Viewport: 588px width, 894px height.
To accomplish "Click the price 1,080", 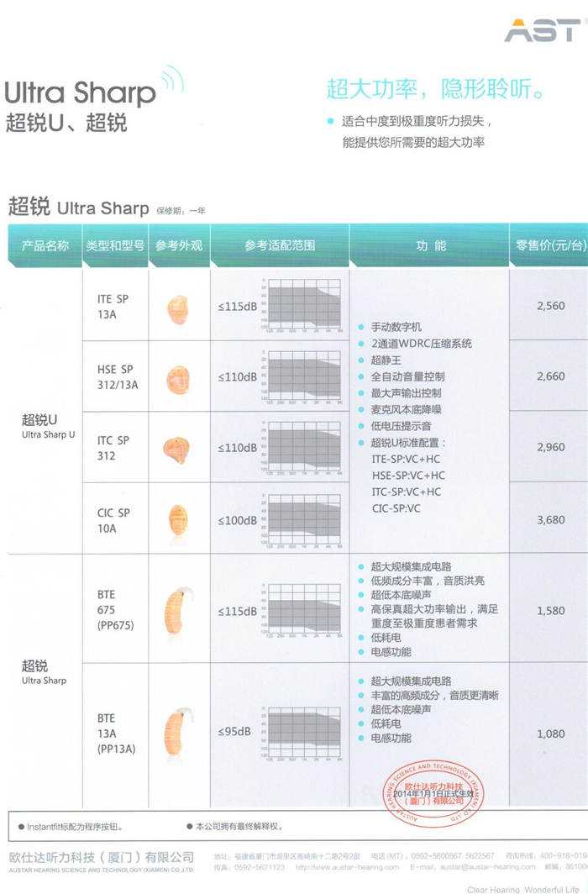I will coord(551,734).
